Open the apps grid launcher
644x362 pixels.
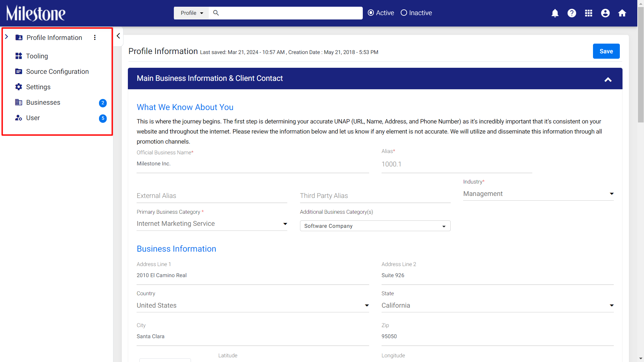click(589, 13)
